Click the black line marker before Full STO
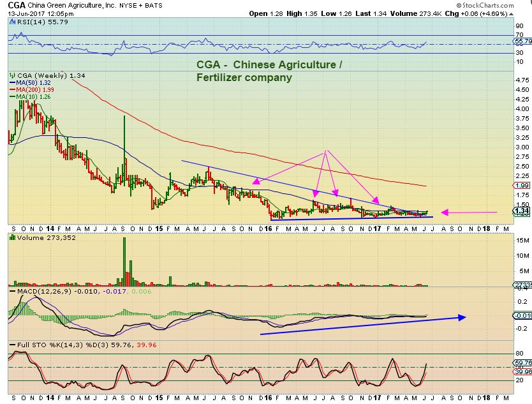The image size is (532, 404). coord(12,345)
